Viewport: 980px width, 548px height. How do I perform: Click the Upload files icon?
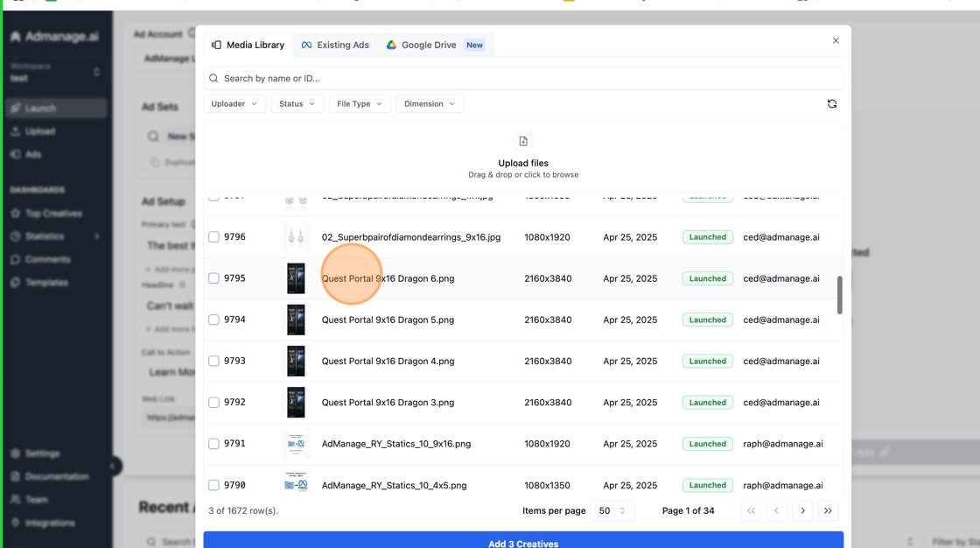(x=523, y=142)
